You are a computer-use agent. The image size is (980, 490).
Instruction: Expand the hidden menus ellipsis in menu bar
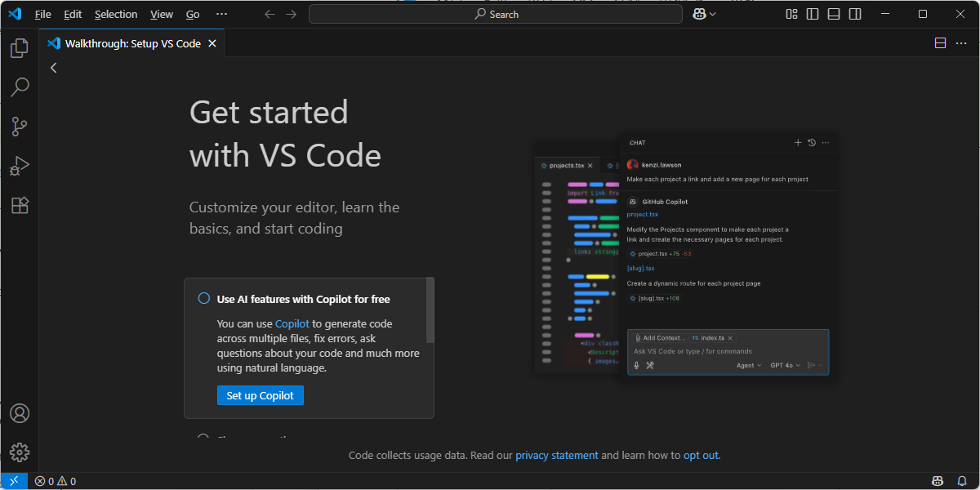(221, 14)
